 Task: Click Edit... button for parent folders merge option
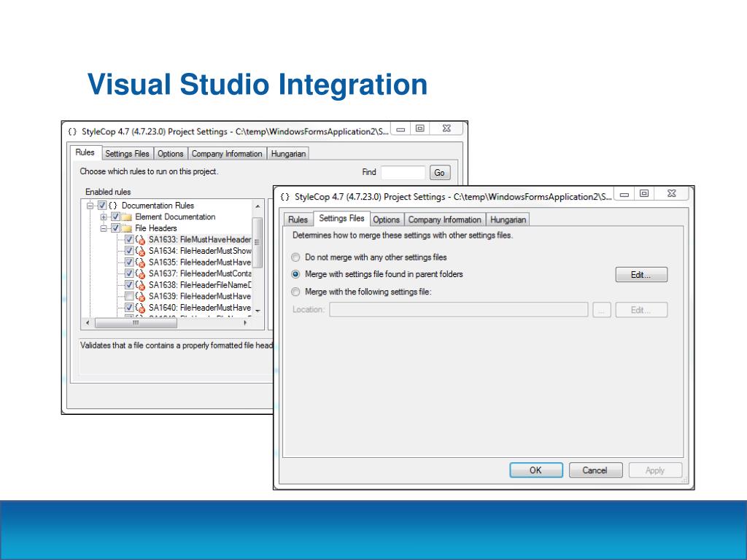click(x=641, y=275)
